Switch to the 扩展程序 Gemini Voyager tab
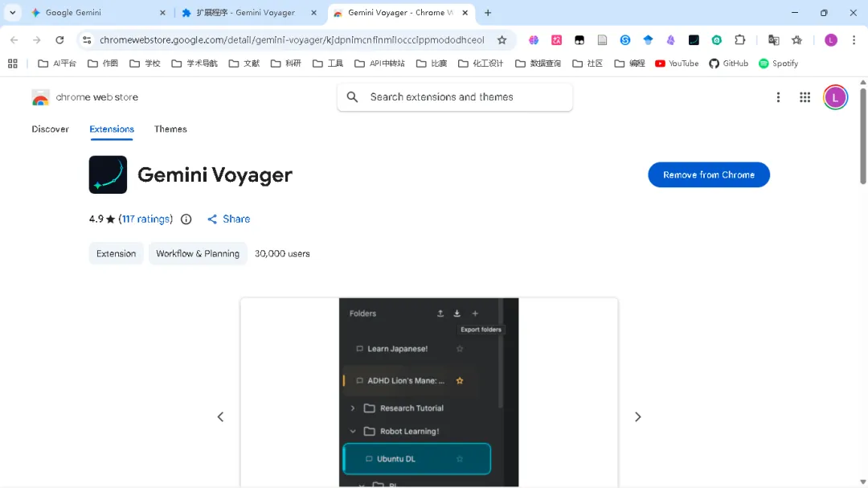Image resolution: width=868 pixels, height=488 pixels. coord(249,13)
